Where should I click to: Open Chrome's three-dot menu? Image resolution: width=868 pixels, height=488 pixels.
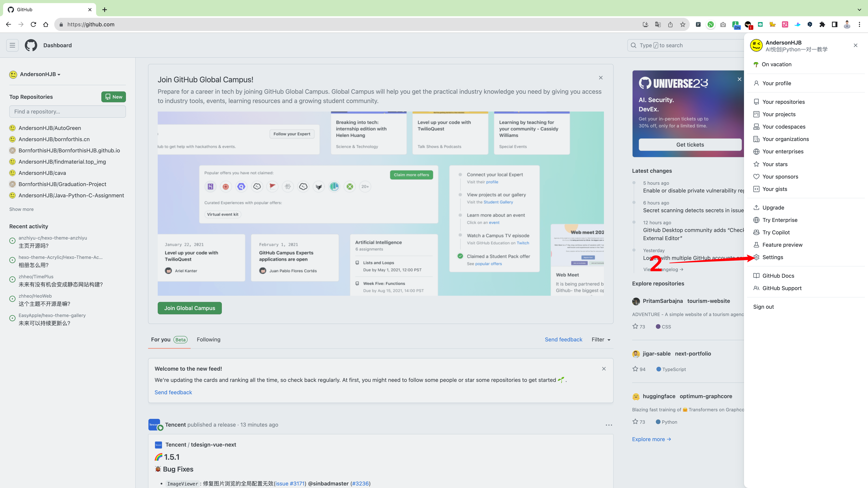tap(860, 24)
